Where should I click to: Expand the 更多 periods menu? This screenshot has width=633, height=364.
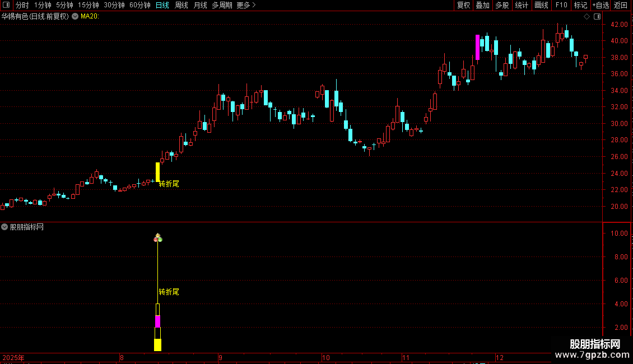click(x=246, y=5)
